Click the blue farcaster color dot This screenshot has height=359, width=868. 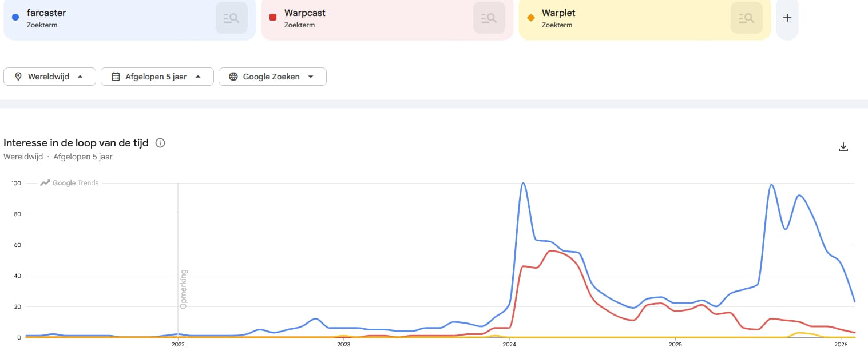pyautogui.click(x=15, y=17)
